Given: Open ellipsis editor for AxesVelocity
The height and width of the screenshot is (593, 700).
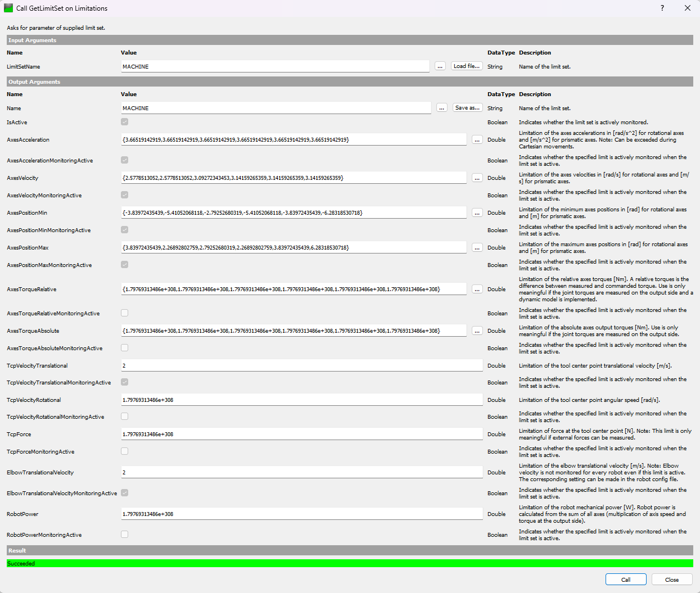Looking at the screenshot, I should click(477, 178).
